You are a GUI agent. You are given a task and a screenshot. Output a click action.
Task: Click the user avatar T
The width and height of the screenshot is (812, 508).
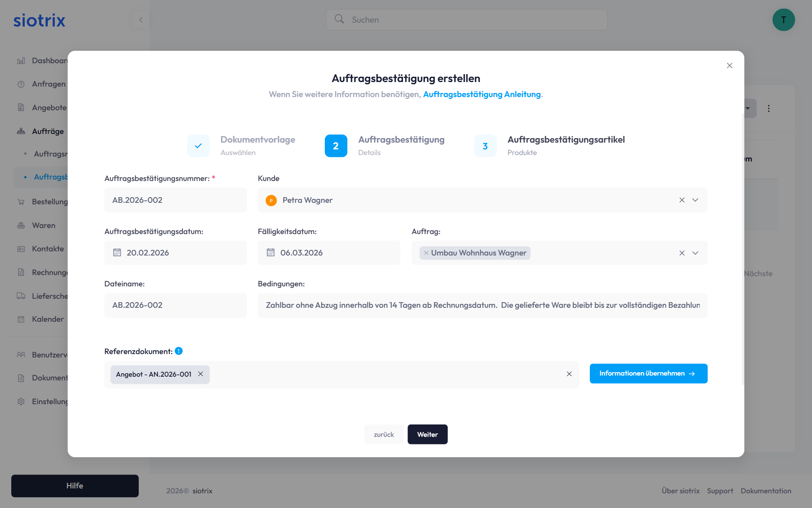point(783,20)
